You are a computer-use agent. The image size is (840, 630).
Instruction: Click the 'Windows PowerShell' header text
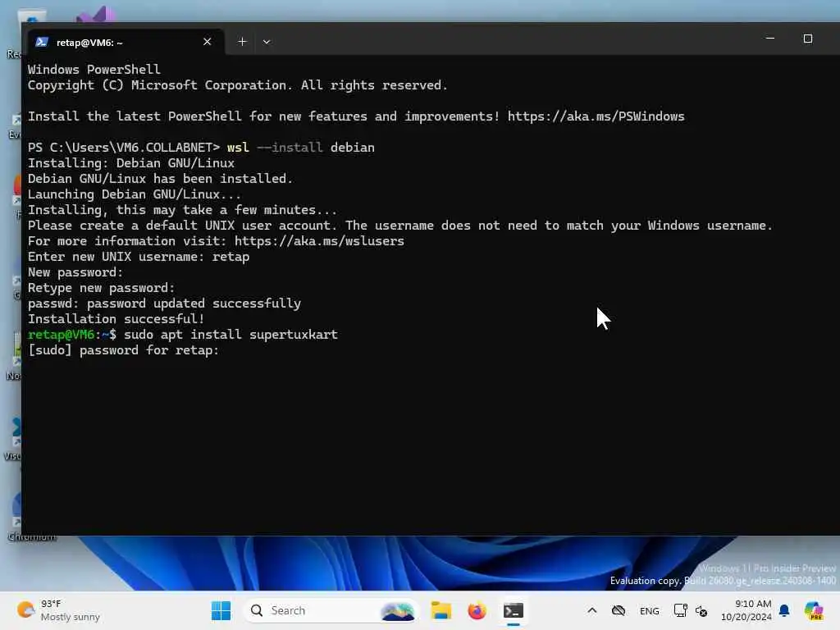pos(94,70)
